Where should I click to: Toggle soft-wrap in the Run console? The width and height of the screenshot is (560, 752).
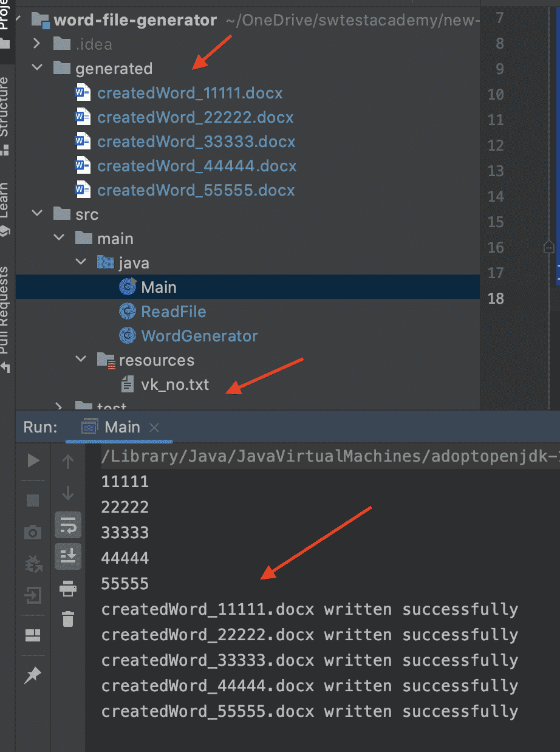[67, 525]
